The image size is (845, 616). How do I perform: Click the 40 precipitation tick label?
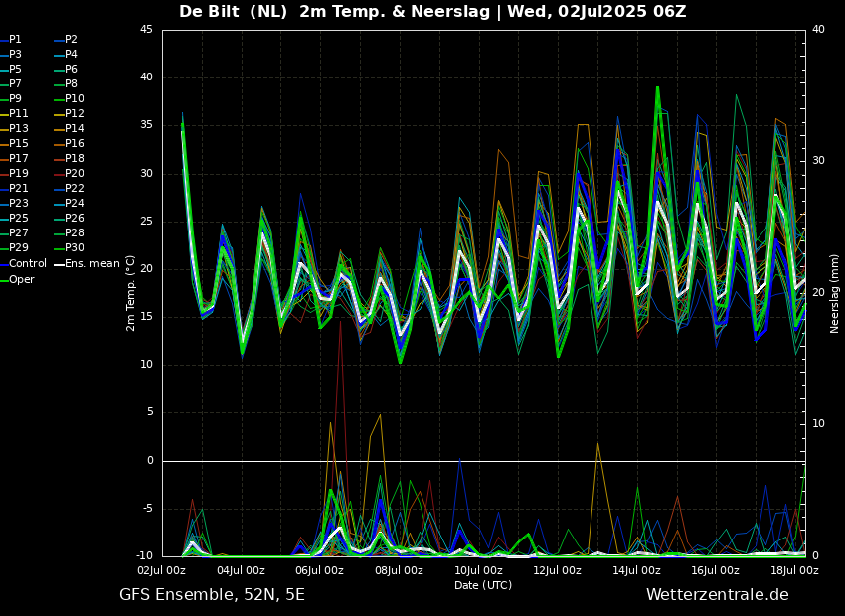pos(818,30)
